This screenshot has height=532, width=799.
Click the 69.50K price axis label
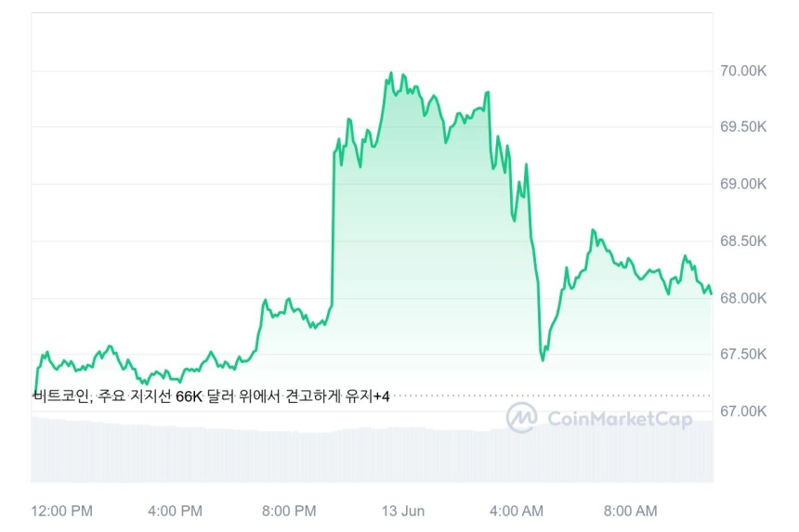(x=743, y=127)
